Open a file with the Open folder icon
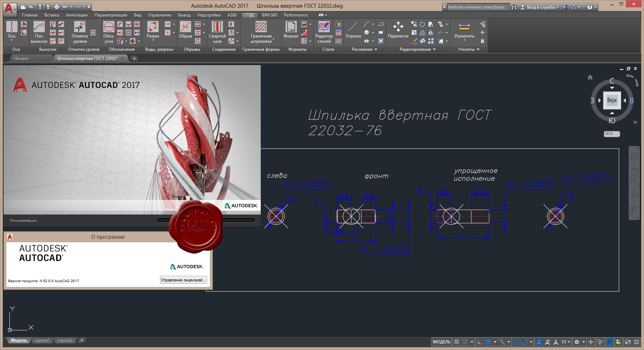The height and width of the screenshot is (350, 644). pos(31,7)
